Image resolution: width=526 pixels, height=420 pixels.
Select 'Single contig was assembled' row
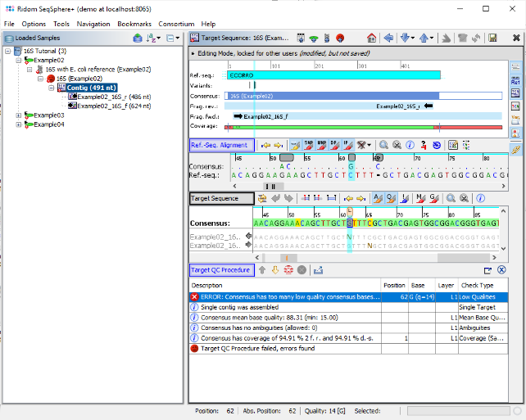pos(348,307)
